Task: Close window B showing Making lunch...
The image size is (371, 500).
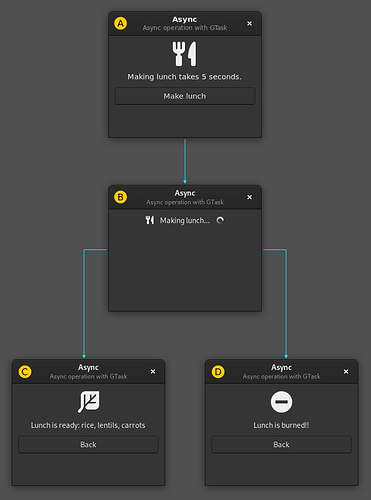Action: pos(249,197)
